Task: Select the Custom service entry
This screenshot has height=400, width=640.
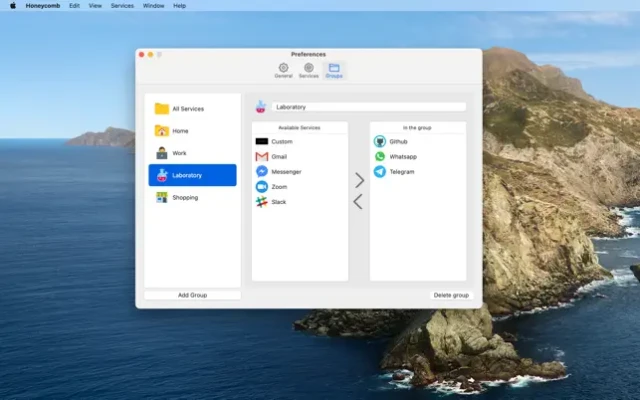Action: pyautogui.click(x=281, y=142)
